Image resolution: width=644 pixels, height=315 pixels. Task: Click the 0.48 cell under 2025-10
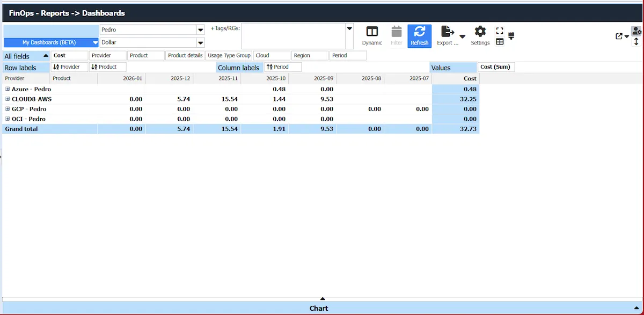pos(265,89)
